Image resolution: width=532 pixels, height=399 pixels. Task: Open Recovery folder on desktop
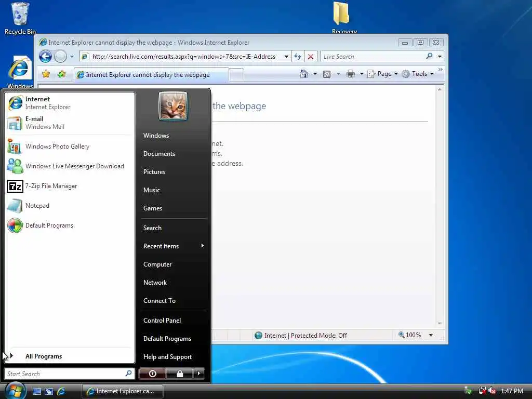pos(344,18)
